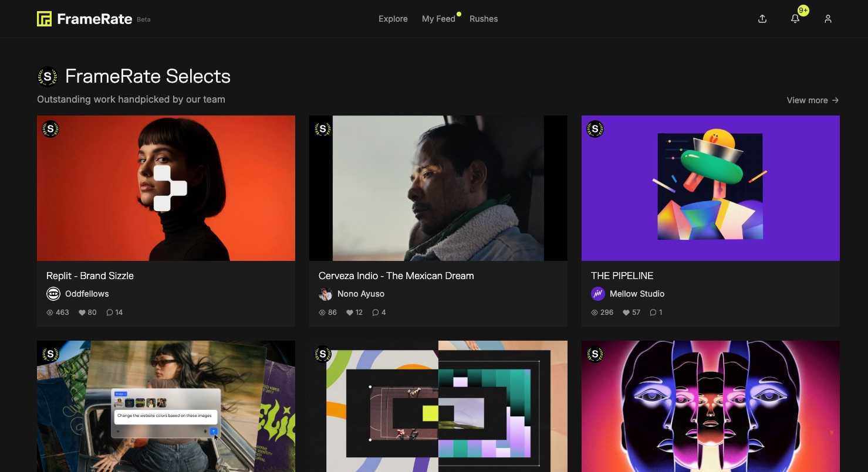Visit Oddfellows profile name
868x472 pixels.
[x=87, y=294]
